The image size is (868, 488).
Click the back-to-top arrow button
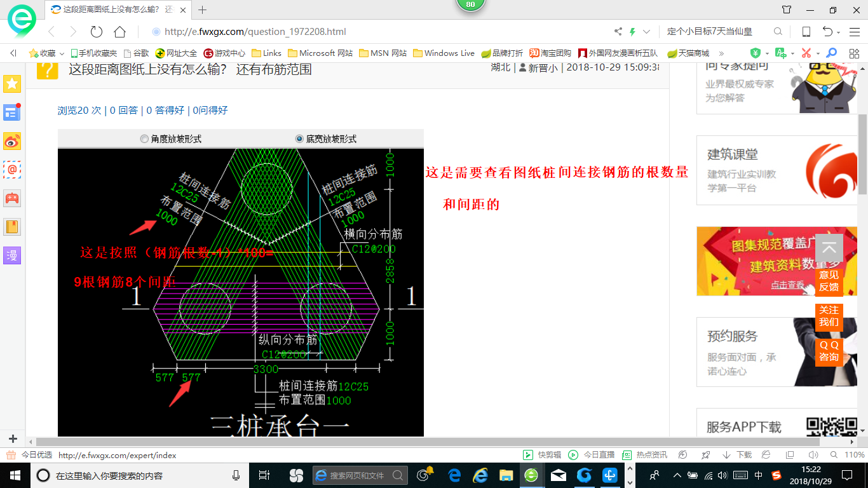pos(829,248)
